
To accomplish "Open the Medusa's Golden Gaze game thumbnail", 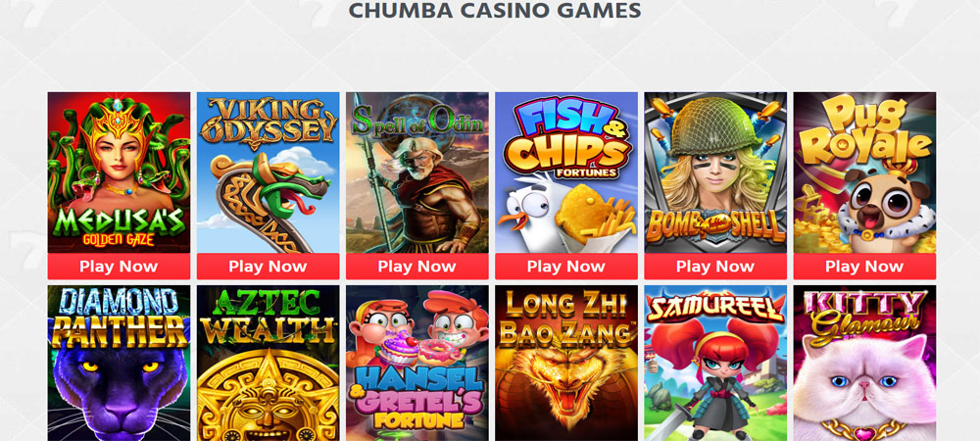I will (x=119, y=172).
